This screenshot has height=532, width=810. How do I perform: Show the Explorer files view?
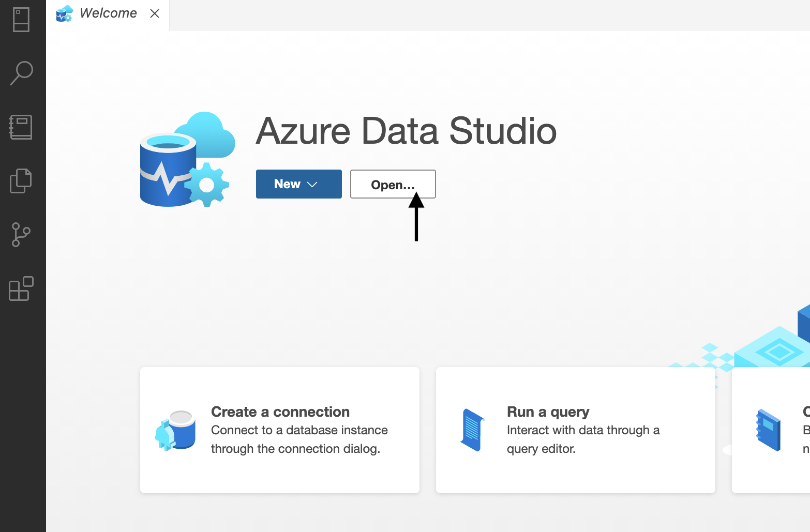coord(21,181)
